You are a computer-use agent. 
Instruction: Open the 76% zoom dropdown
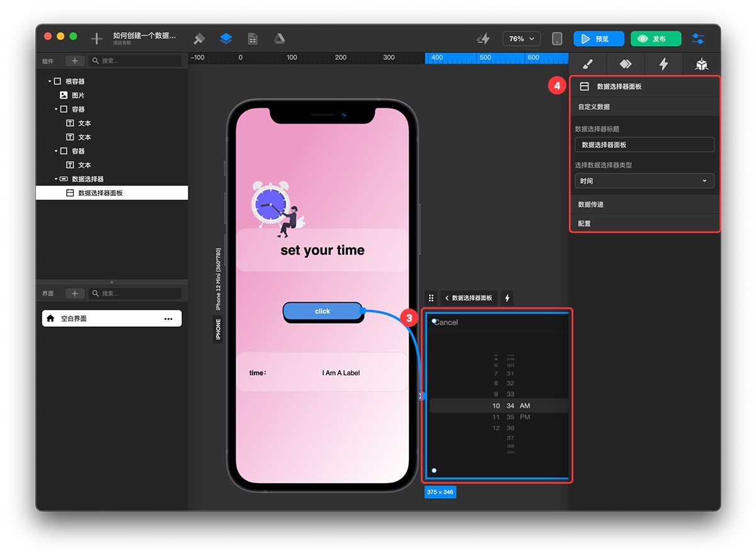click(x=521, y=39)
